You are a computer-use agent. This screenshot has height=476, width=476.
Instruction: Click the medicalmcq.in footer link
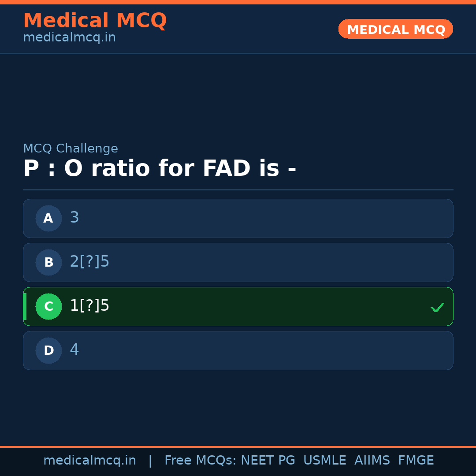[x=90, y=460]
